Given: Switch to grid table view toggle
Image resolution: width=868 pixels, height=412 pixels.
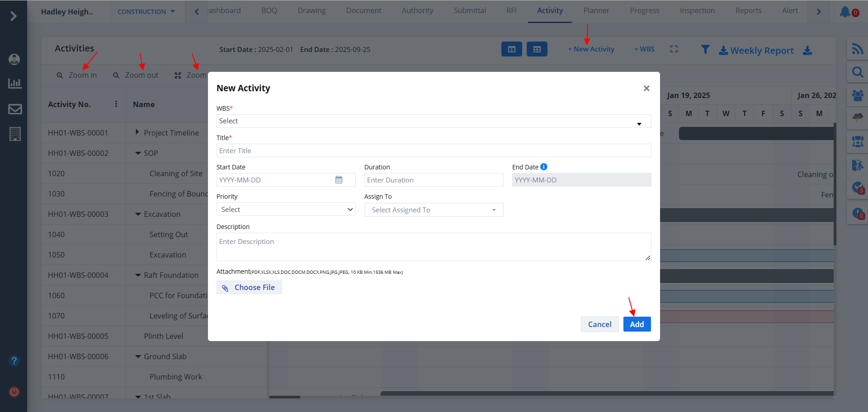Looking at the screenshot, I should pos(537,49).
